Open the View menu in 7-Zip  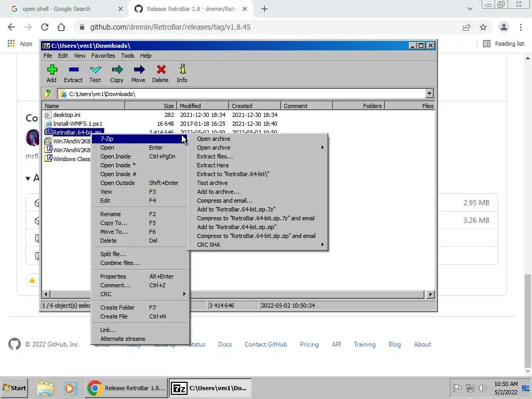pos(79,56)
